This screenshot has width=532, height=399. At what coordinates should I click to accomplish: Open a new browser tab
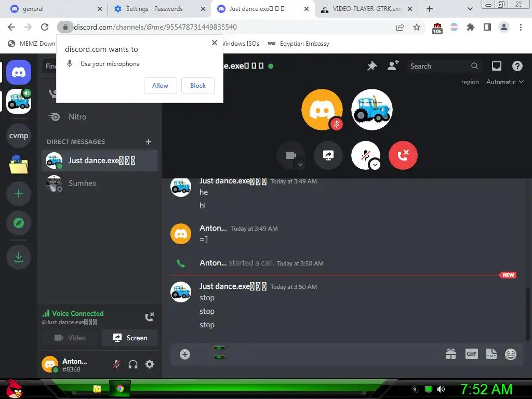[430, 9]
